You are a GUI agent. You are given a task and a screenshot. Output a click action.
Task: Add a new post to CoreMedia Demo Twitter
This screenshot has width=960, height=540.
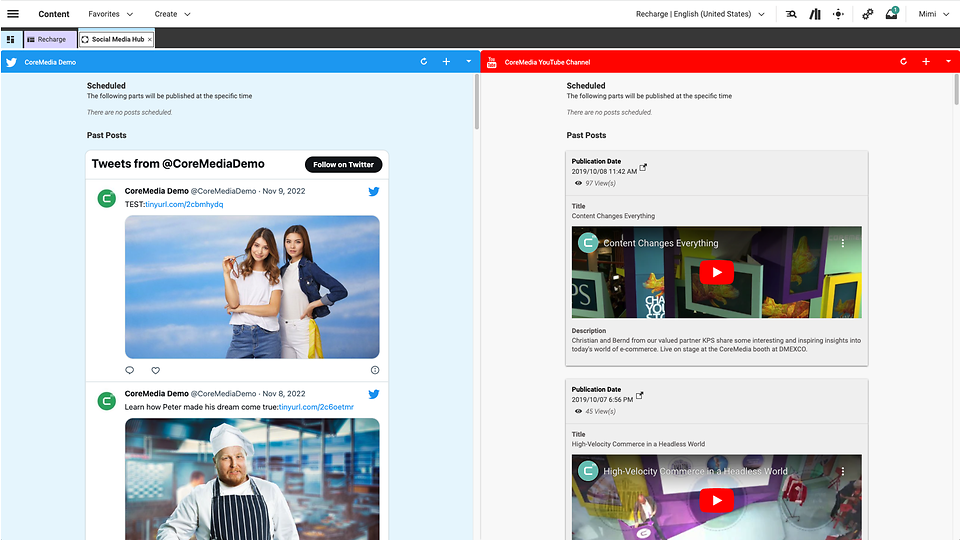[446, 61]
